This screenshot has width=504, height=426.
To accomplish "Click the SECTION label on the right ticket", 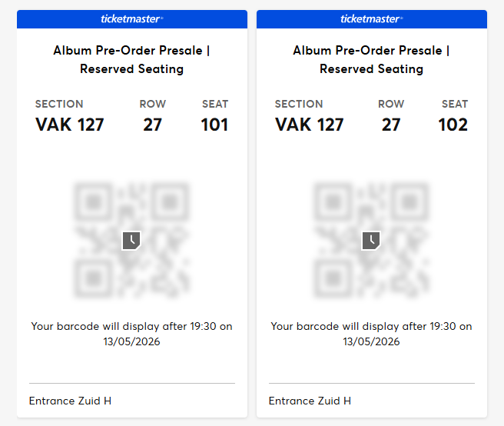I will click(299, 104).
